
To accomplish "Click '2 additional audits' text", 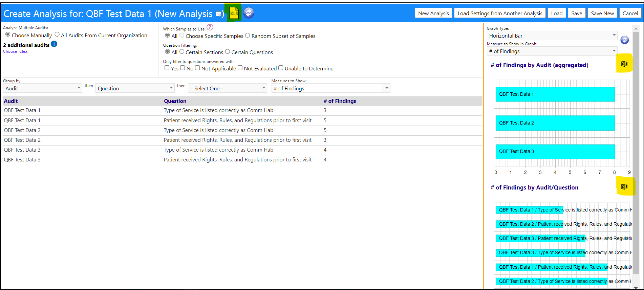I will (26, 45).
